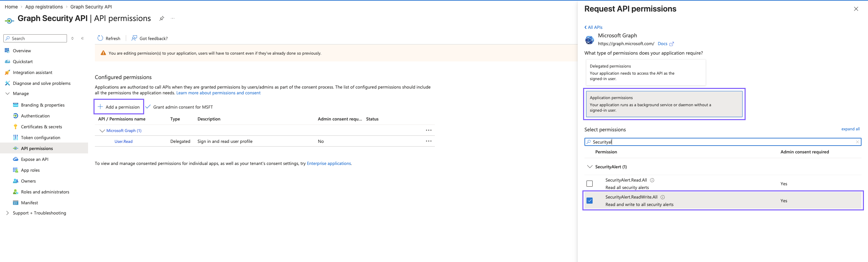868x262 pixels.
Task: Open Authentication page
Action: pos(35,116)
